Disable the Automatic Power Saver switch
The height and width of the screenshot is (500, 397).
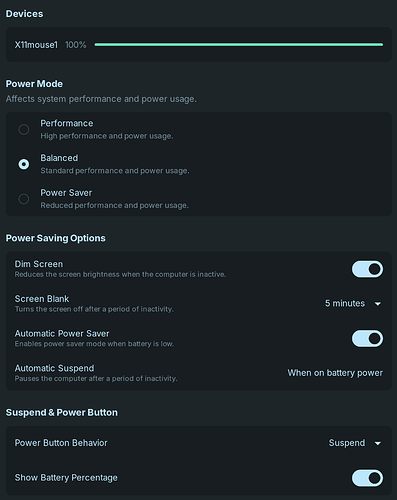coord(367,338)
